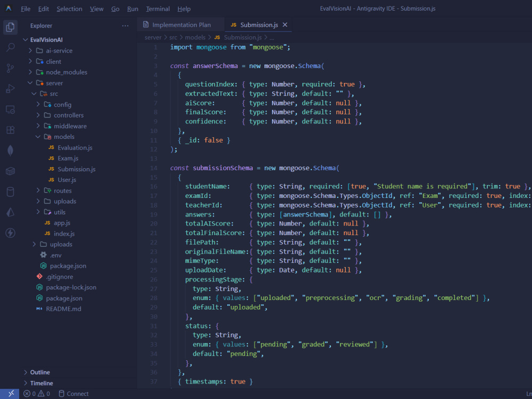This screenshot has height=399, width=532.
Task: Select Submission.js in the explorer tree
Action: coord(76,169)
